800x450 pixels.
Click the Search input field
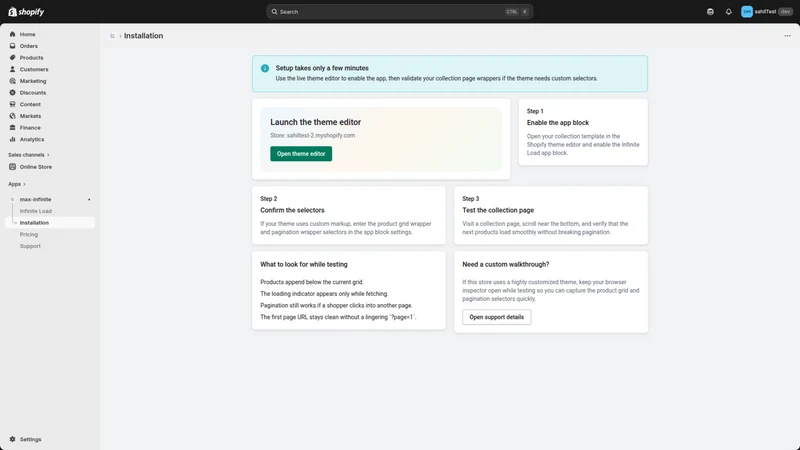[399, 12]
